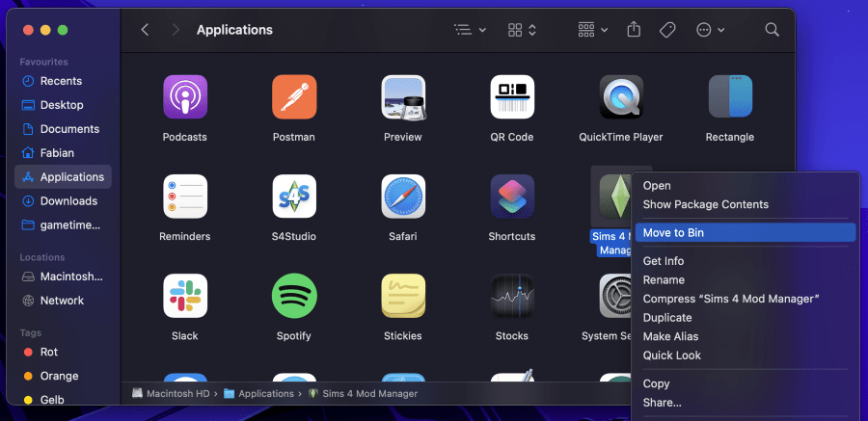Choose Compress "Sims 4 Mod Manager"

click(746, 299)
